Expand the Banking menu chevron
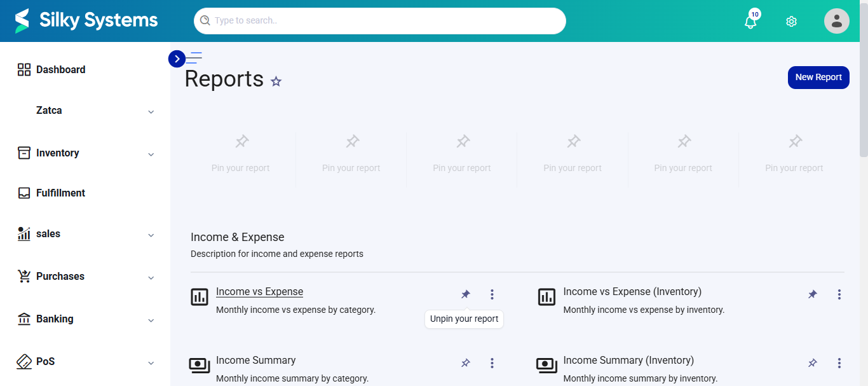Viewport: 868px width, 386px height. tap(151, 321)
